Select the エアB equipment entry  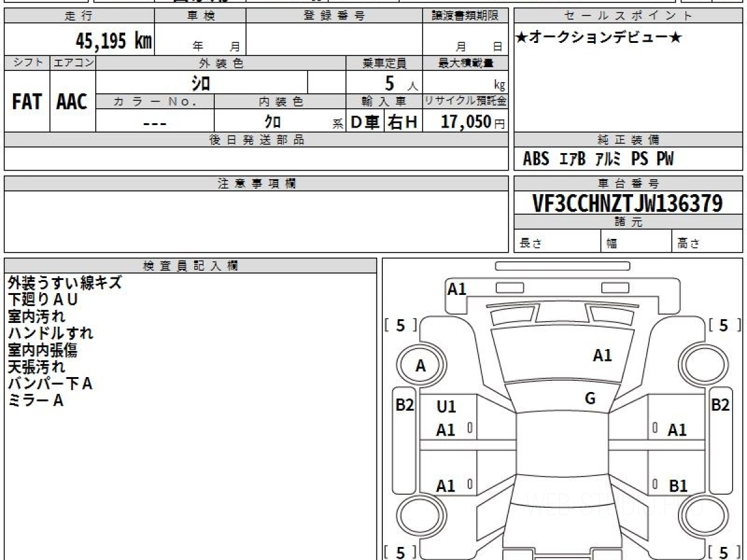point(573,159)
